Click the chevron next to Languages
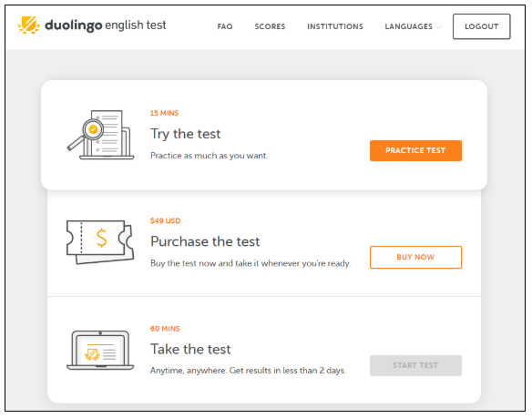Image resolution: width=532 pixels, height=418 pixels. click(x=439, y=26)
